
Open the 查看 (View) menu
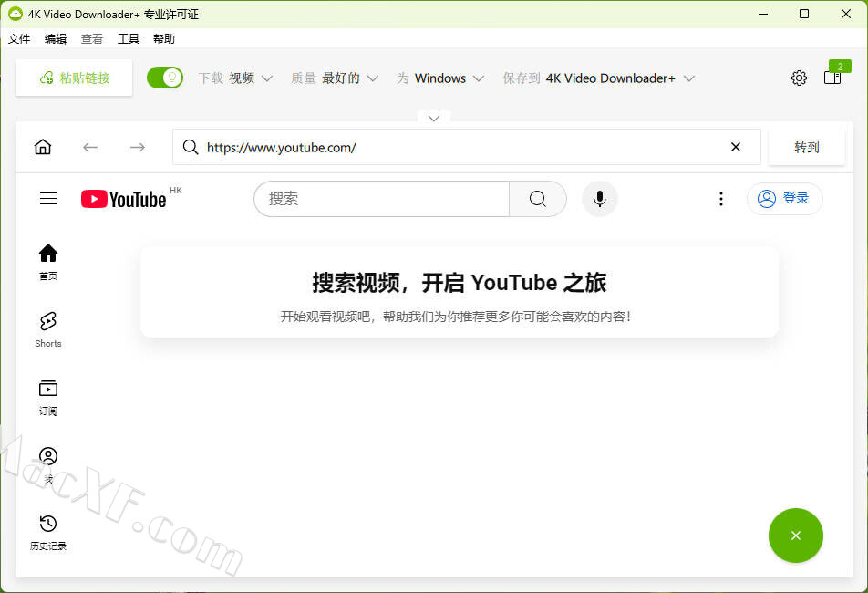92,38
